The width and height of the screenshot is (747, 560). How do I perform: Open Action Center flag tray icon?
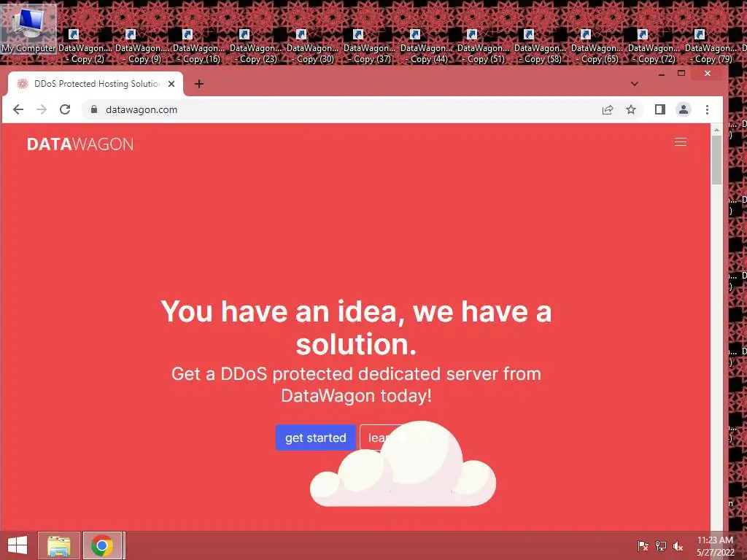pos(643,545)
